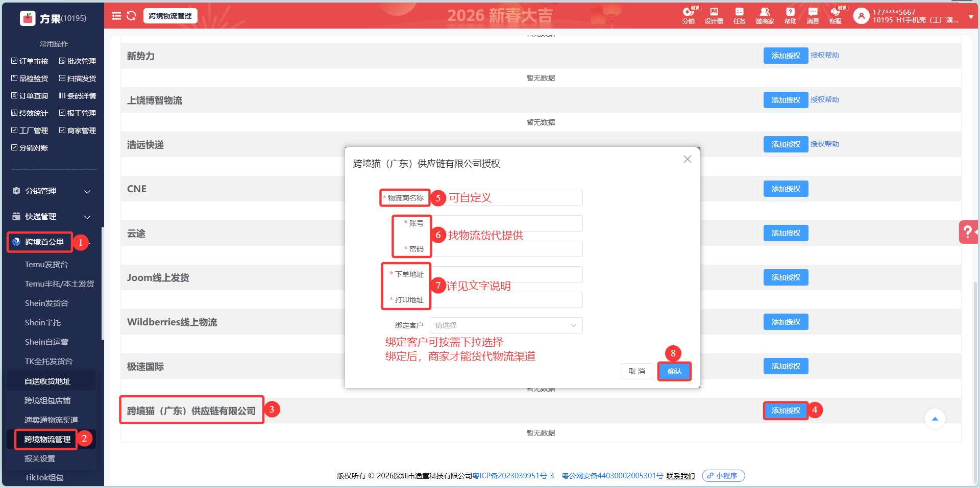
Task: Open 条码详情 shortcut
Action: click(78, 96)
